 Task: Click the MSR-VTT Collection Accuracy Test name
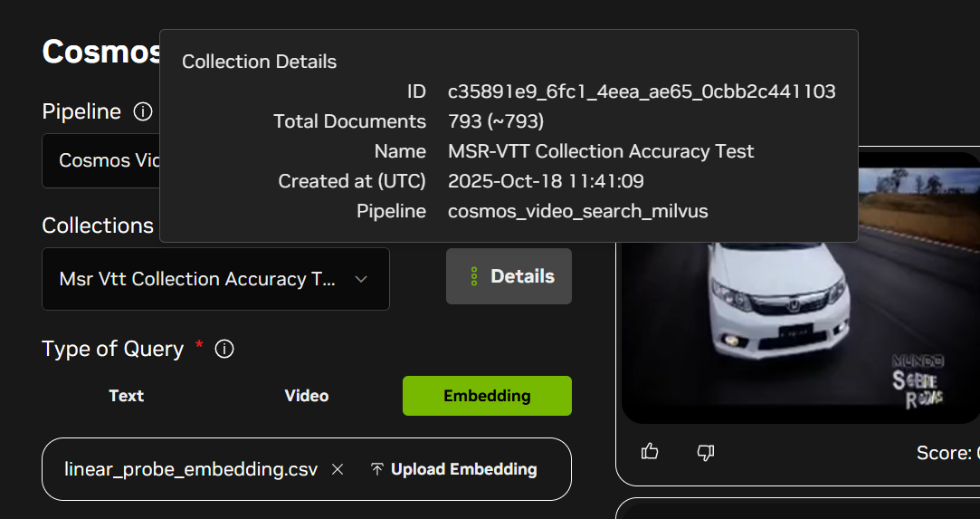(x=601, y=151)
